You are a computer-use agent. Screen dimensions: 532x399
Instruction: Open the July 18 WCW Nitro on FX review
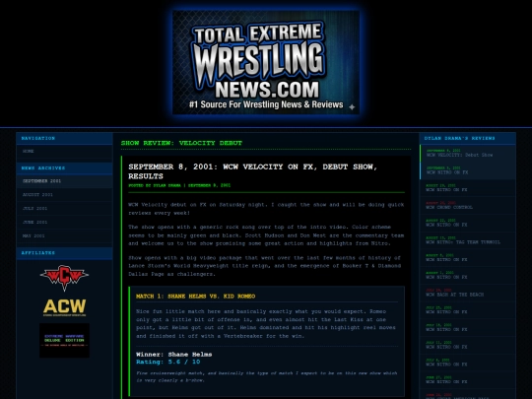tap(468, 328)
